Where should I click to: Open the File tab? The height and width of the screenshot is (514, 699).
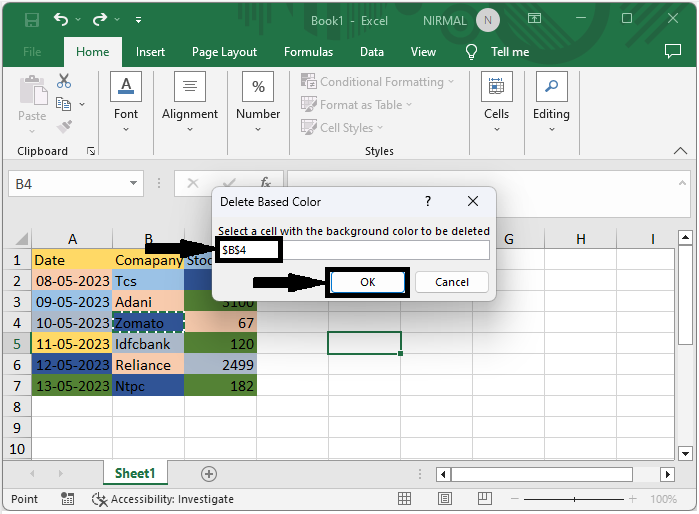(32, 52)
